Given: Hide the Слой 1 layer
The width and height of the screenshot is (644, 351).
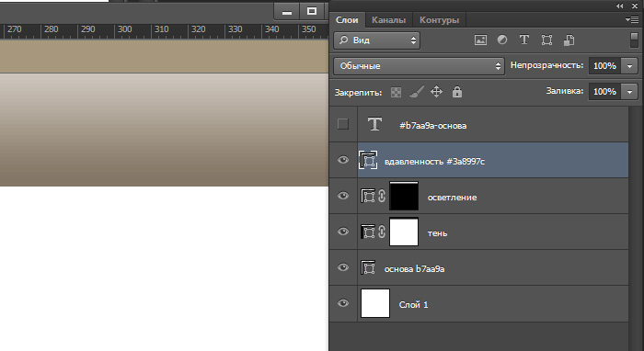Looking at the screenshot, I should (x=343, y=303).
